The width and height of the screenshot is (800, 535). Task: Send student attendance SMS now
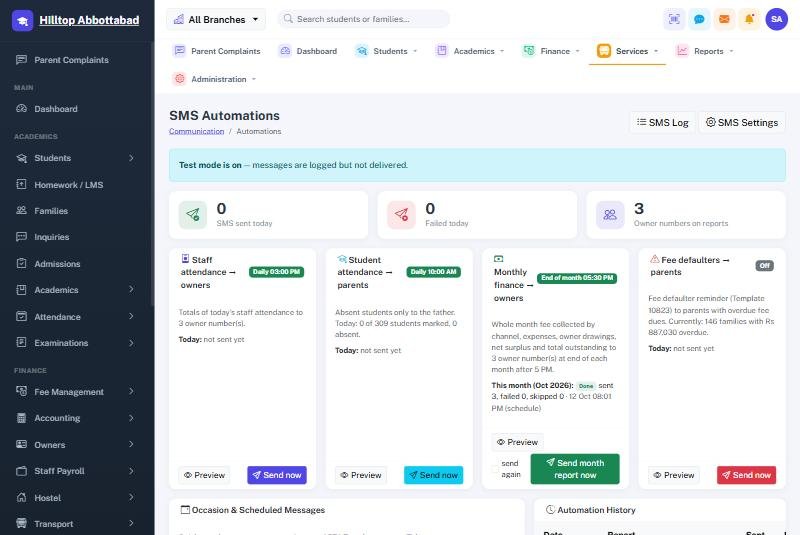[x=434, y=475]
